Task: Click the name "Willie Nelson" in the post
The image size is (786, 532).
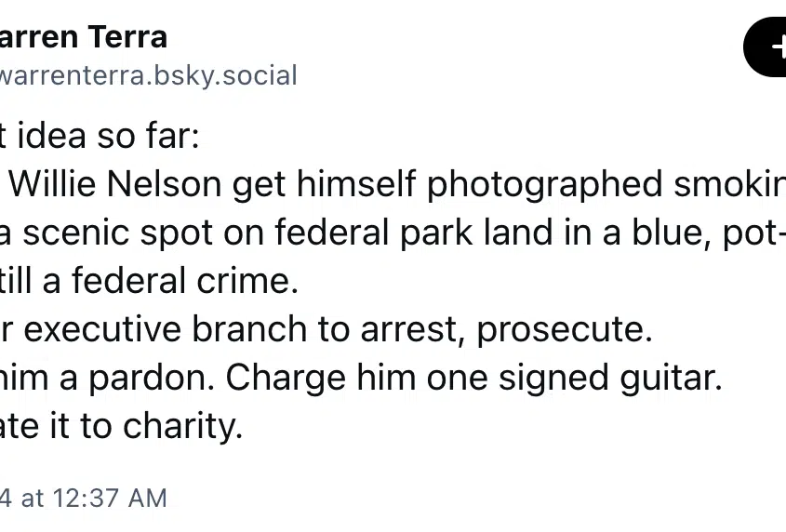Action: pos(115,184)
